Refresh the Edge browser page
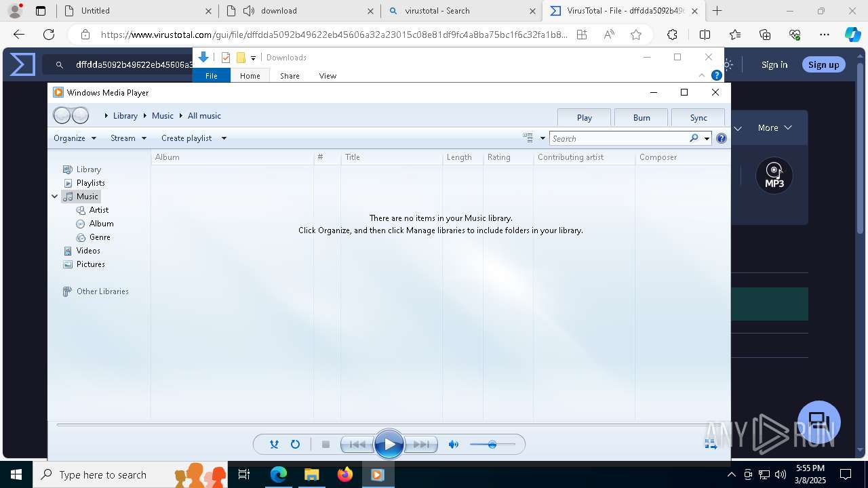868x488 pixels. pyautogui.click(x=49, y=35)
